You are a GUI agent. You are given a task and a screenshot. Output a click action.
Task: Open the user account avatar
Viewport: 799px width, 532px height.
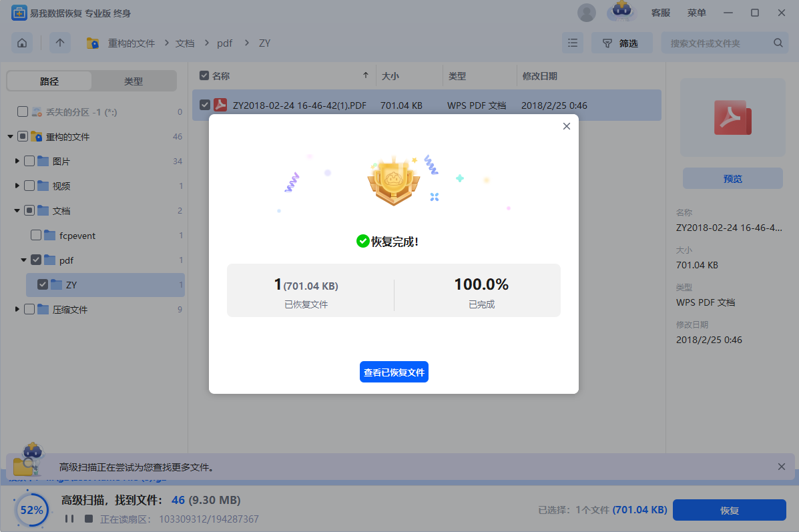587,13
